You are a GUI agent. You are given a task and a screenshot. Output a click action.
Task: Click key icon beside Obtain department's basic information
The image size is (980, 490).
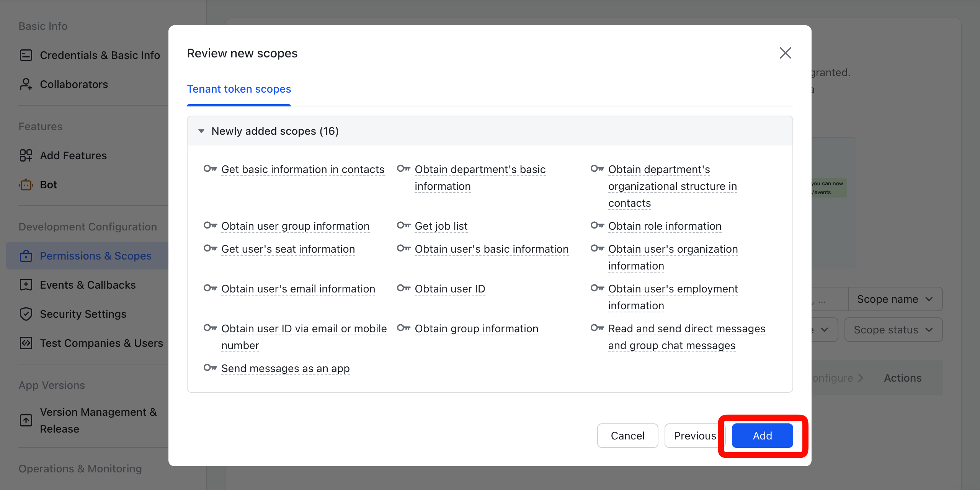403,168
